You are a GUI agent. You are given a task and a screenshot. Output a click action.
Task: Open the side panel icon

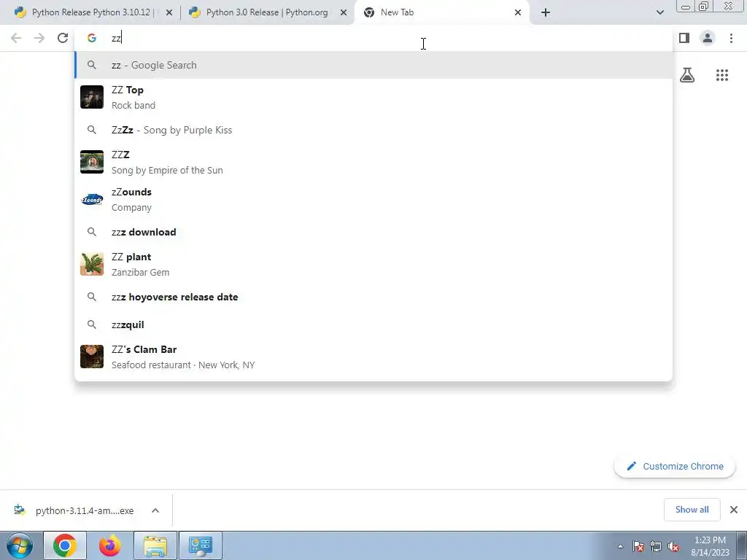pos(684,38)
